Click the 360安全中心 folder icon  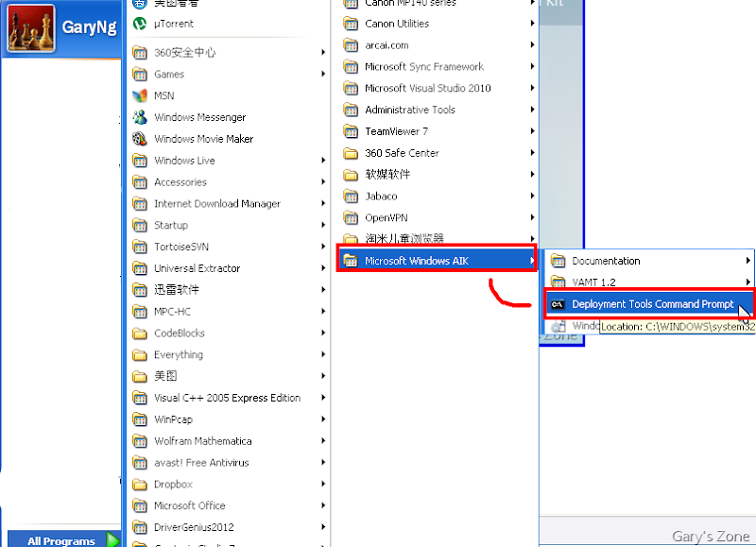click(x=140, y=53)
